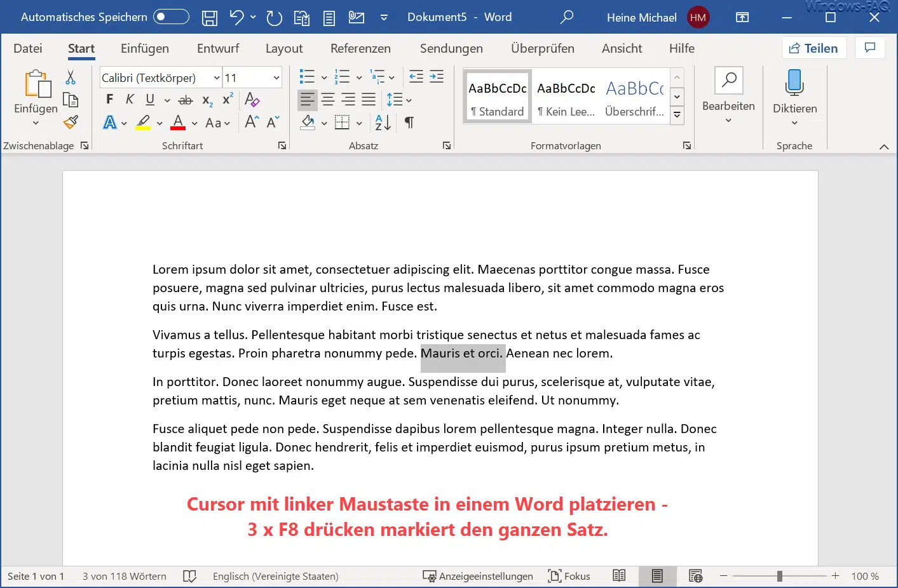The width and height of the screenshot is (898, 588).
Task: Apply strikethrough formatting to text
Action: click(x=185, y=100)
